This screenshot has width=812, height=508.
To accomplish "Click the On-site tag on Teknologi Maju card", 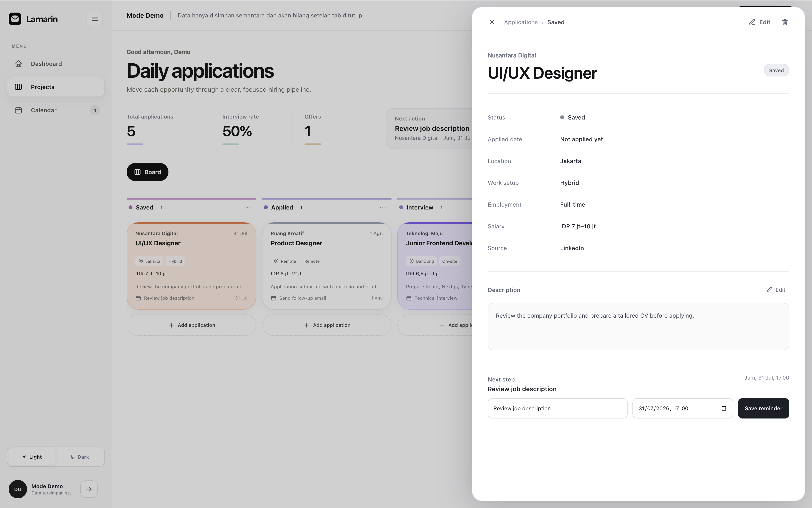I will click(449, 261).
